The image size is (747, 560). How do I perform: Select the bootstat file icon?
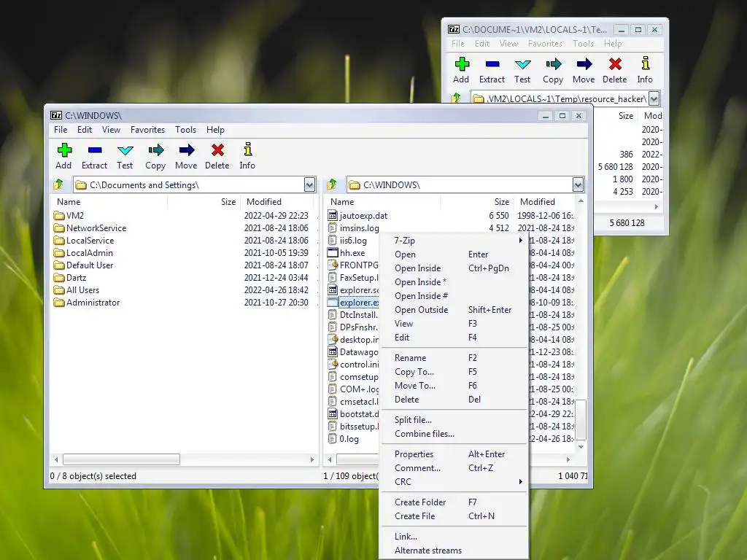coord(333,414)
